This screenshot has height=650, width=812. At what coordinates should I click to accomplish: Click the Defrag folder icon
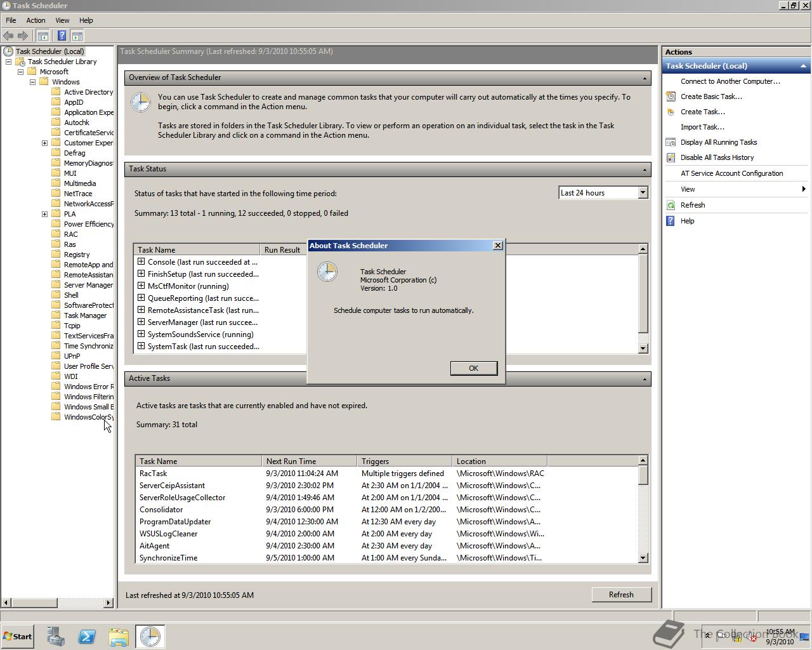pyautogui.click(x=56, y=153)
